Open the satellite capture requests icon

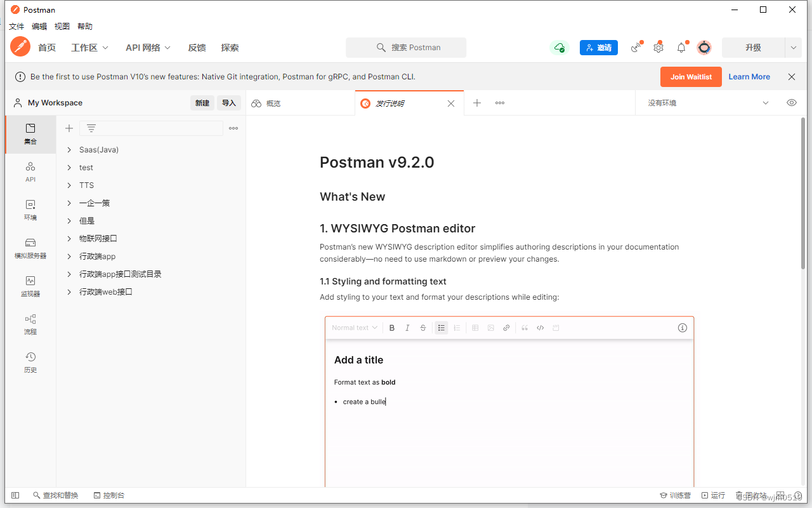coord(636,48)
